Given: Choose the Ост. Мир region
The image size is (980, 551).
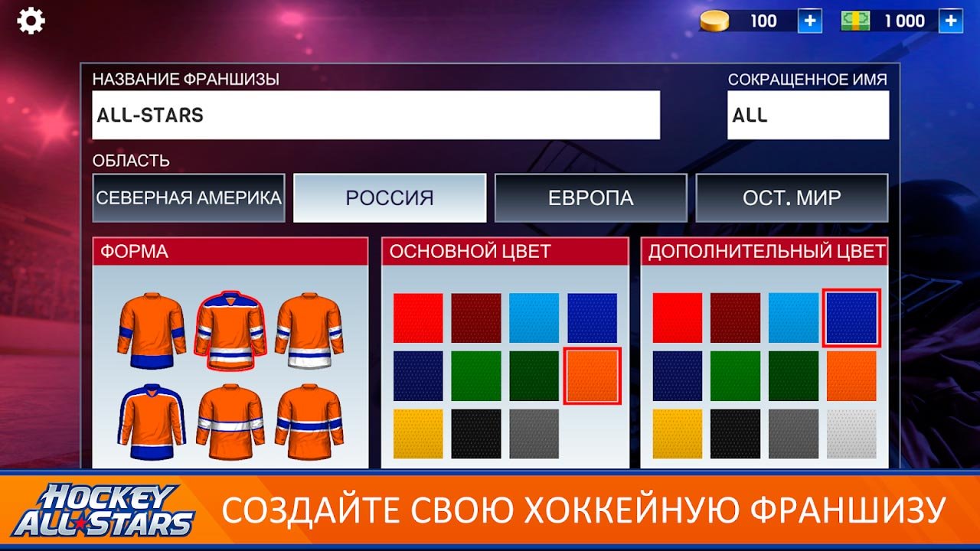Looking at the screenshot, I should coord(792,198).
